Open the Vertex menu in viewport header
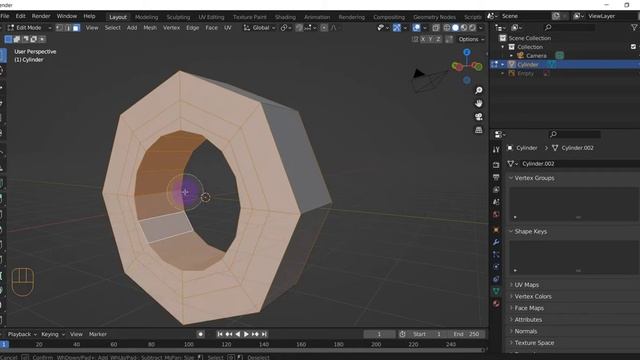Screen dimensions: 640x360 click(x=171, y=28)
